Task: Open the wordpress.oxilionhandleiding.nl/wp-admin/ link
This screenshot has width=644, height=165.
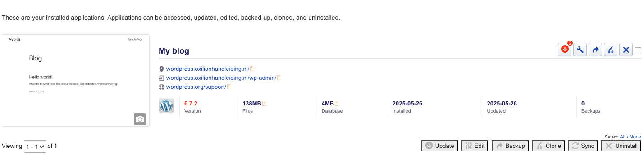Action: [221, 78]
